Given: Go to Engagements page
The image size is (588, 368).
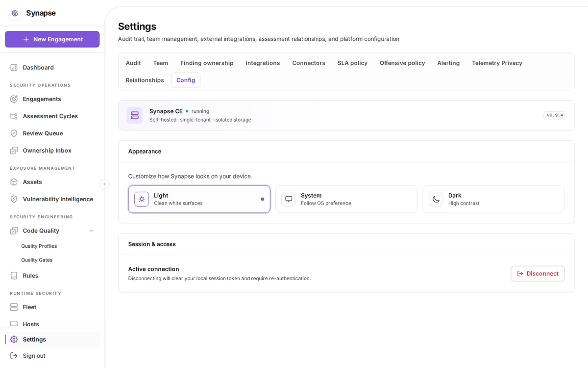Looking at the screenshot, I should 52,99.
